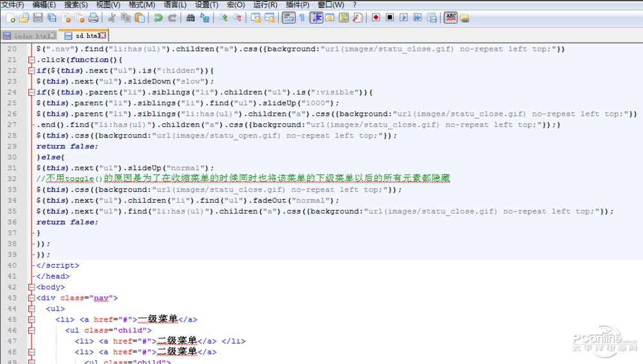
Task: Open the 搜索(S) menu
Action: pos(76,4)
